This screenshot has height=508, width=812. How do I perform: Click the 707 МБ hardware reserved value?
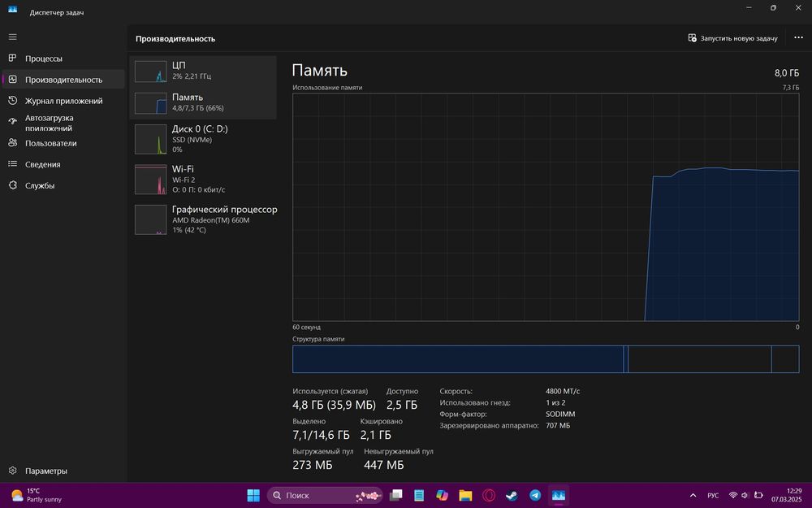558,426
